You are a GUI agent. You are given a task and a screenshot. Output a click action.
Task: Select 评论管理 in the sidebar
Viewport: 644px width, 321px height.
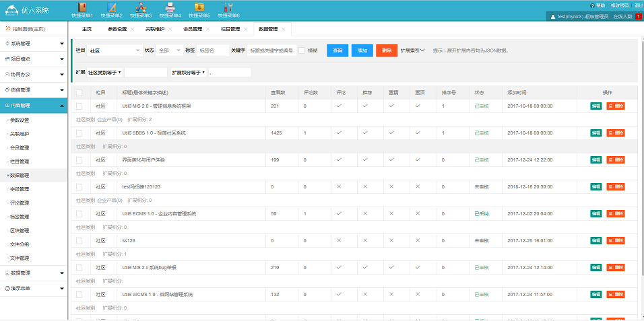tap(20, 203)
